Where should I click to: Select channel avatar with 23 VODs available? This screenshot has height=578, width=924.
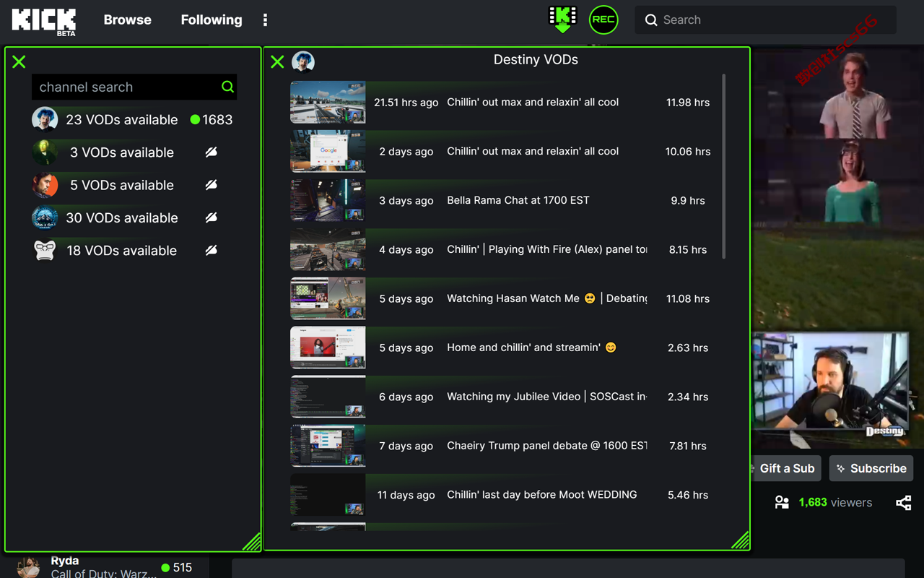(x=45, y=119)
